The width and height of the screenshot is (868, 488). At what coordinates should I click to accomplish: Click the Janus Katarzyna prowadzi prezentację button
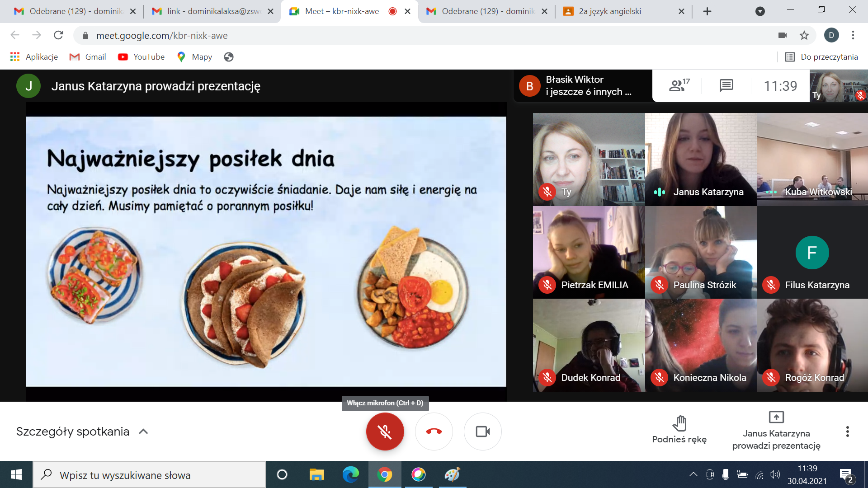click(x=776, y=431)
